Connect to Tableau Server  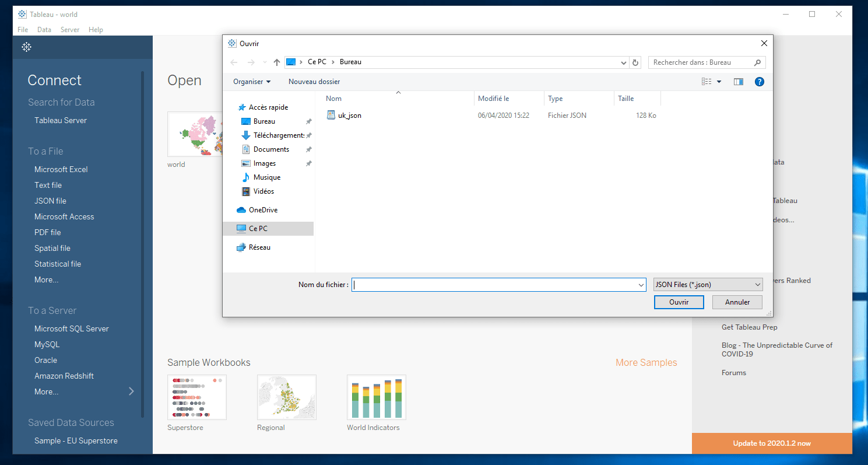pyautogui.click(x=61, y=120)
